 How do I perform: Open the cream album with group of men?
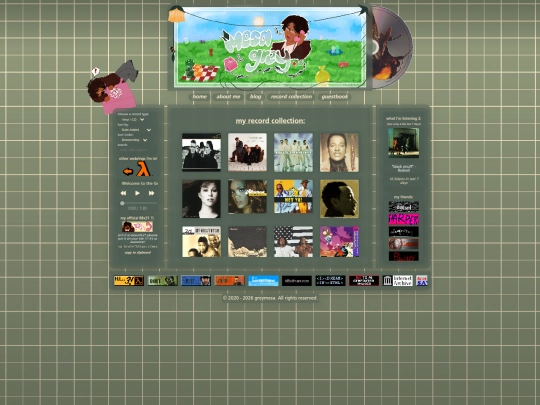(201, 242)
